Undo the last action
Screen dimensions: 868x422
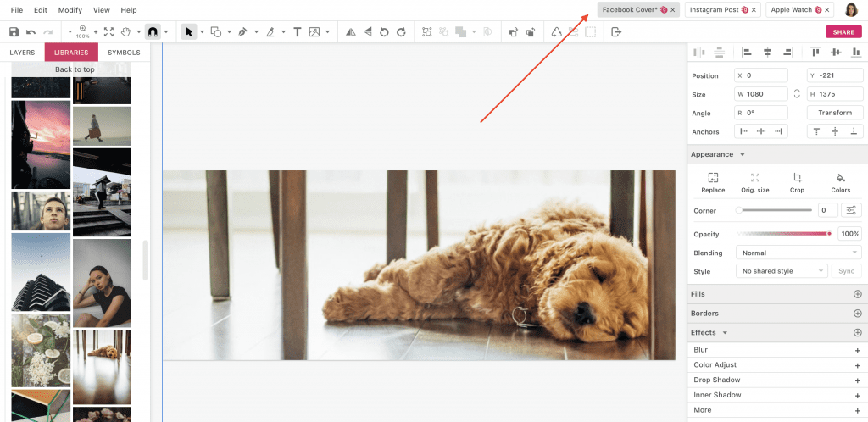coord(31,32)
